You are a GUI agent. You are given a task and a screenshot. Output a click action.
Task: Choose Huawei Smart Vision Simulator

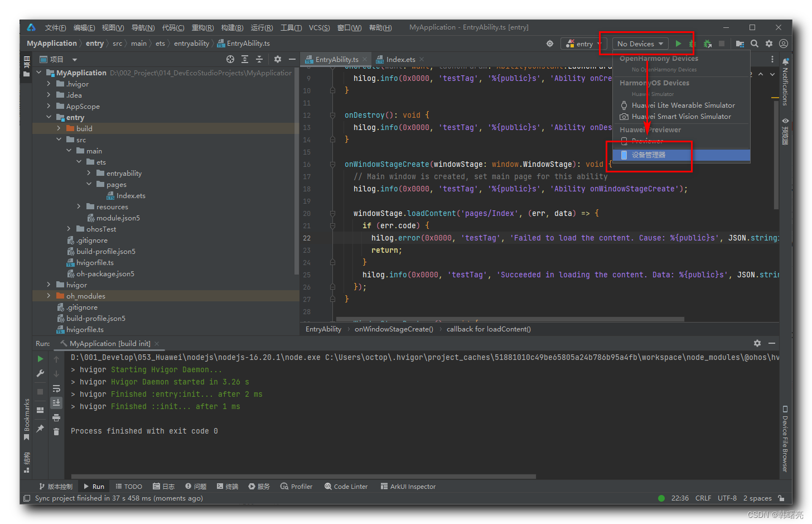point(681,116)
